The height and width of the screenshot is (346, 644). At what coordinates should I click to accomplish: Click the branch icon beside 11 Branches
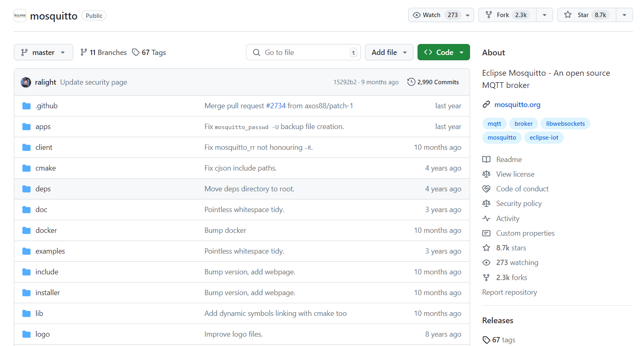[x=84, y=52]
